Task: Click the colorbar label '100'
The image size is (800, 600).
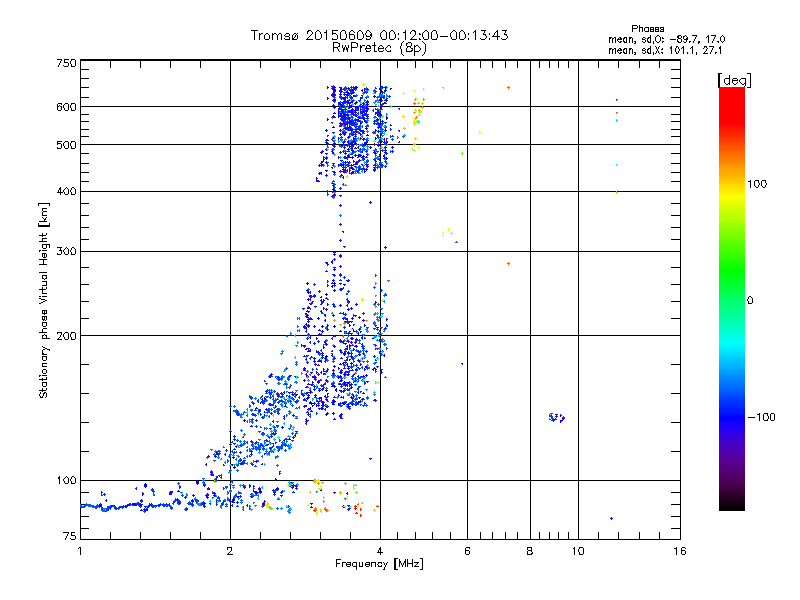Action: (x=757, y=184)
